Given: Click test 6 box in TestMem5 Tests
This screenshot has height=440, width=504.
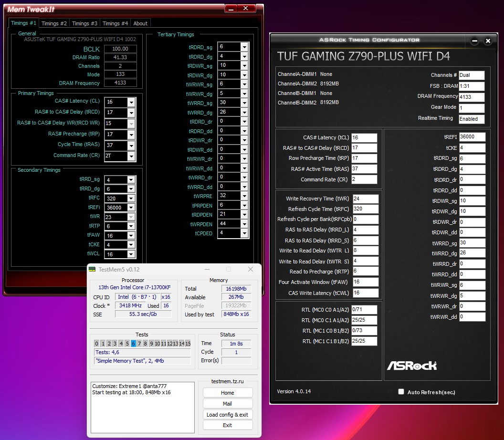Looking at the screenshot, I should [x=133, y=344].
